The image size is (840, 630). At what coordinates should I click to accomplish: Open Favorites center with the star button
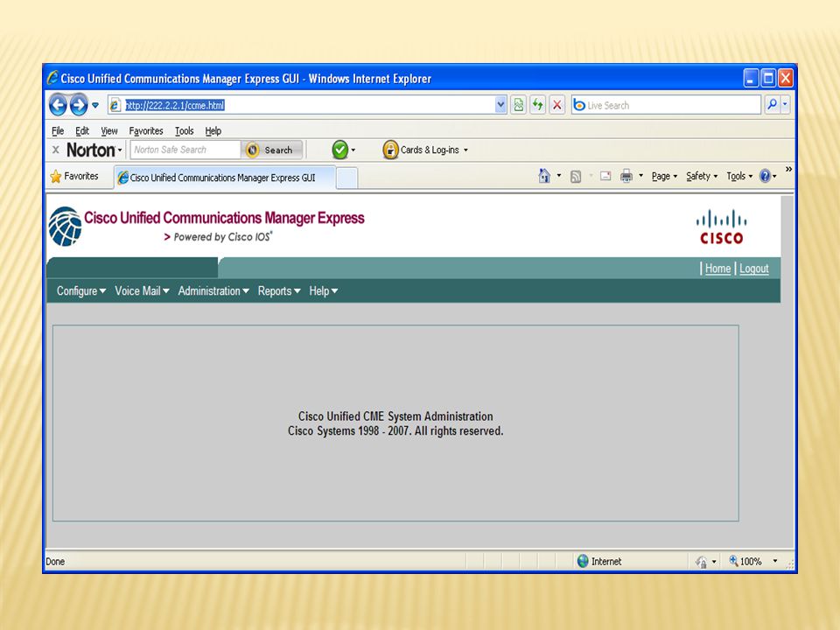click(74, 176)
